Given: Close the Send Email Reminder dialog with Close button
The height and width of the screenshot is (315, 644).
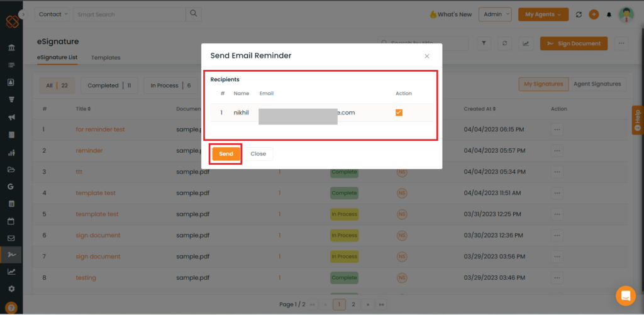Looking at the screenshot, I should click(x=258, y=154).
